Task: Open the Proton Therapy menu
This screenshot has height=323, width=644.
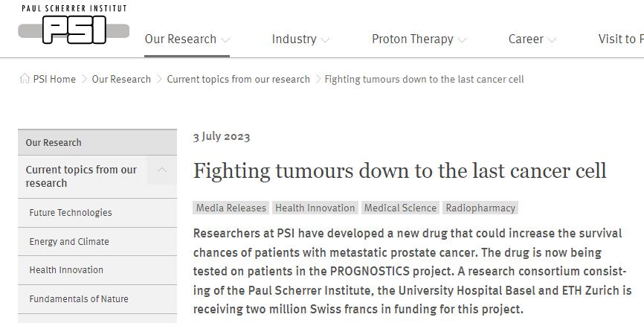Action: click(x=412, y=39)
